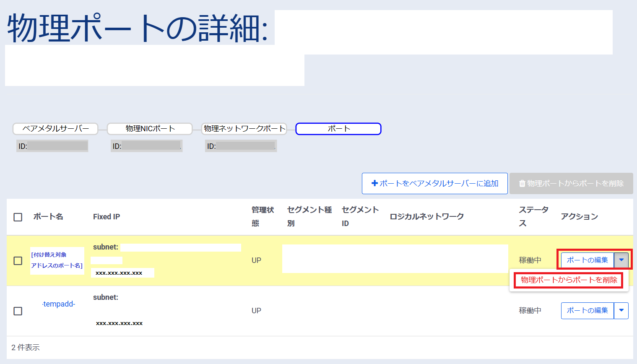Select the 物理ネットワークポート step in the breadcrumb
Screen dimensions: 637x364
click(x=244, y=129)
